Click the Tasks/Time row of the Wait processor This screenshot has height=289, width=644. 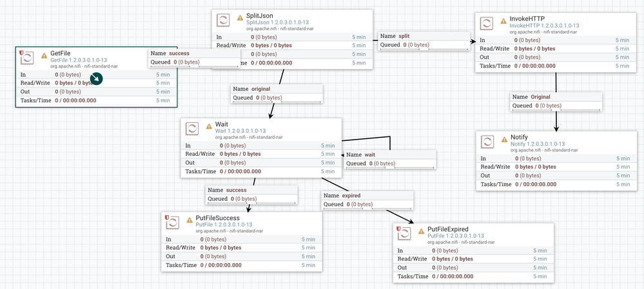261,171
